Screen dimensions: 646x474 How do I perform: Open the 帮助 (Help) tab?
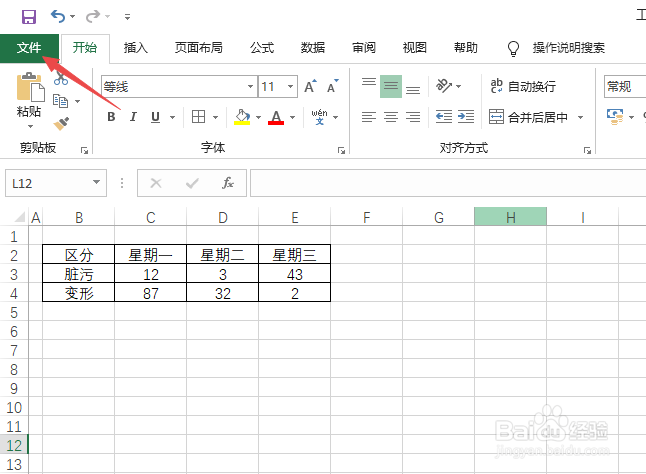(x=466, y=48)
